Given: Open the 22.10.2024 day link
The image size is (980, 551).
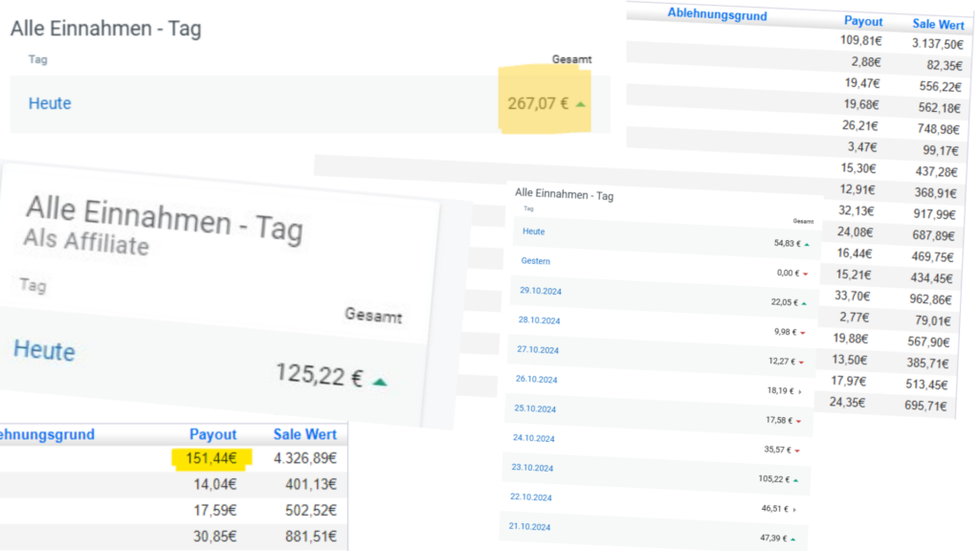Looking at the screenshot, I should coord(530,497).
